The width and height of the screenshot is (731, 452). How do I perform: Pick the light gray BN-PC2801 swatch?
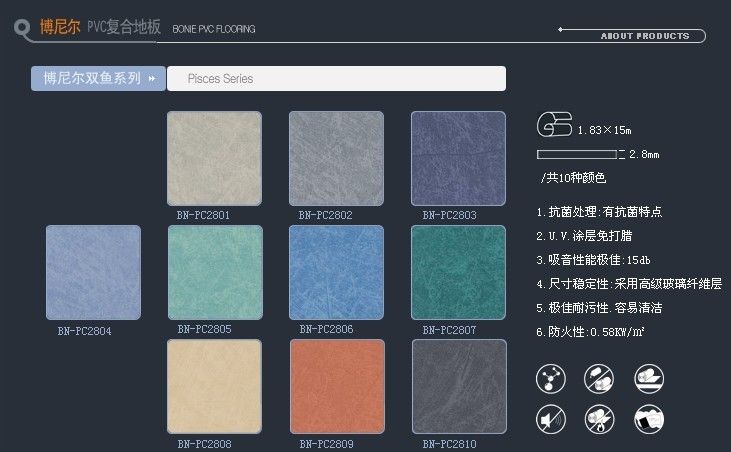214,158
